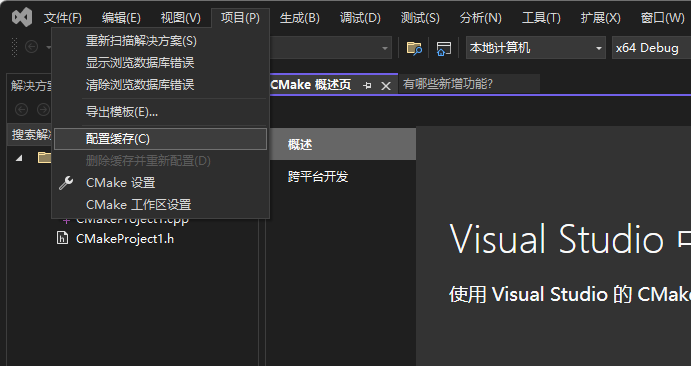This screenshot has height=366, width=691.
Task: Select the 概述 sidebar item
Action: (342, 144)
